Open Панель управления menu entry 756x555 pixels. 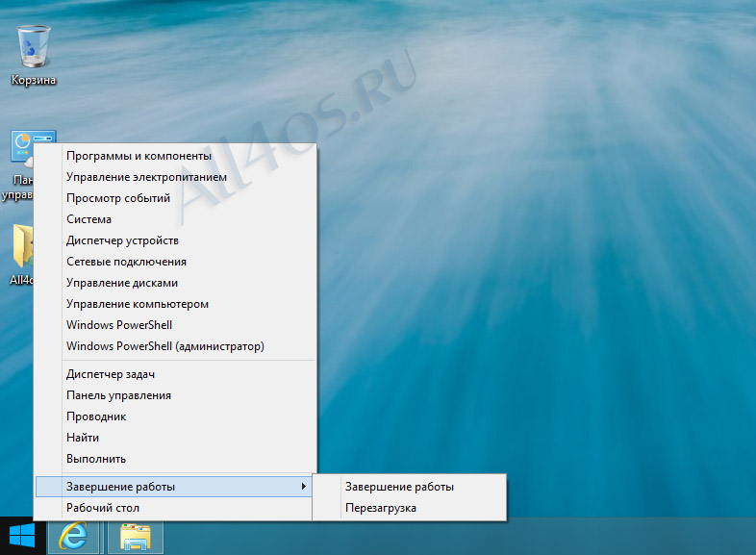175,396
